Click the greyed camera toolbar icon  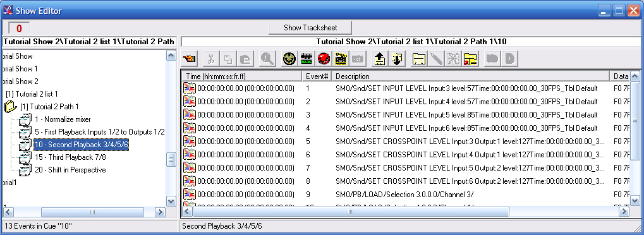point(358,59)
